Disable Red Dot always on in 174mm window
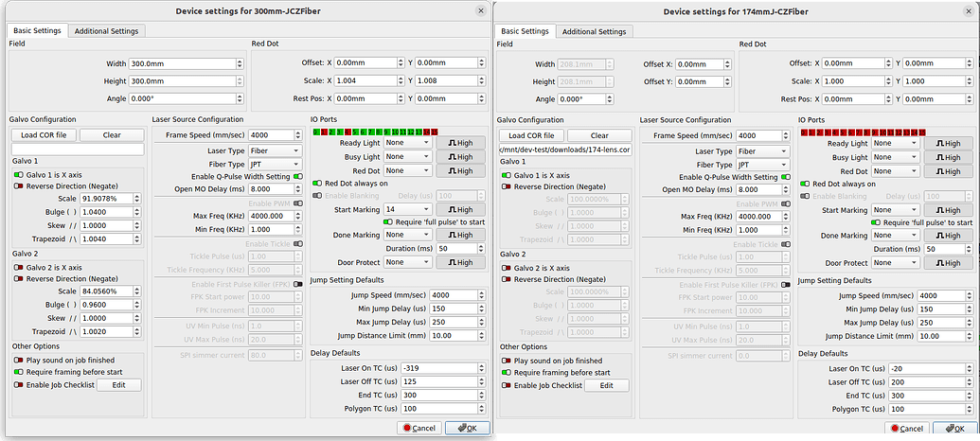 (806, 183)
